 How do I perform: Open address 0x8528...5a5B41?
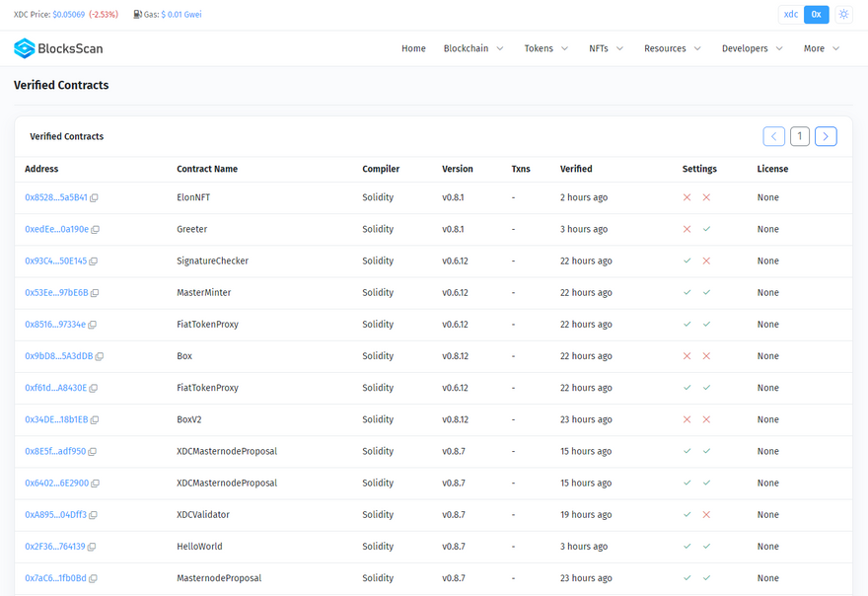click(x=55, y=197)
